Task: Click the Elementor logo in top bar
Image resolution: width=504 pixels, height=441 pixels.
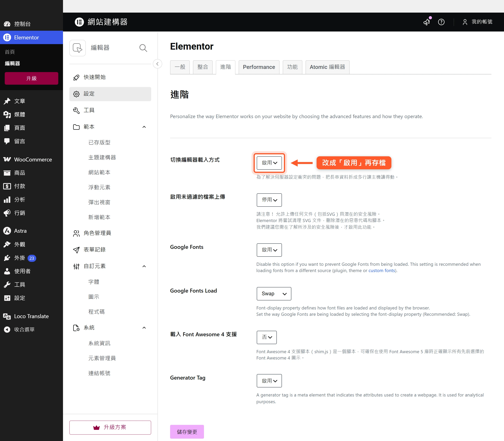Action: pyautogui.click(x=79, y=22)
